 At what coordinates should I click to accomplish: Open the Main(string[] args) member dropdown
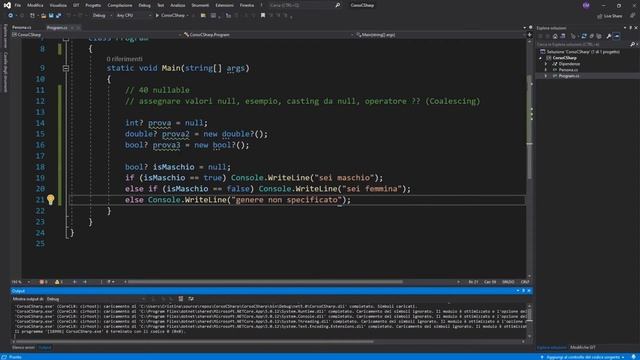pyautogui.click(x=440, y=35)
